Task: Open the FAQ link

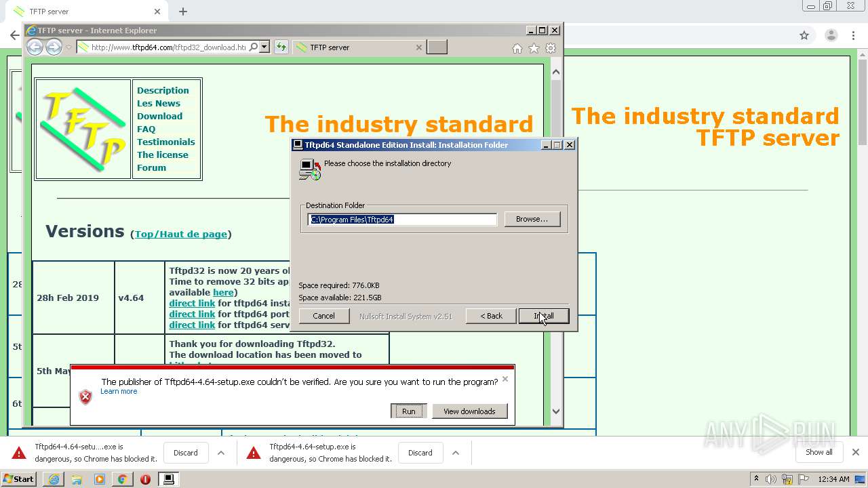Action: 146,129
